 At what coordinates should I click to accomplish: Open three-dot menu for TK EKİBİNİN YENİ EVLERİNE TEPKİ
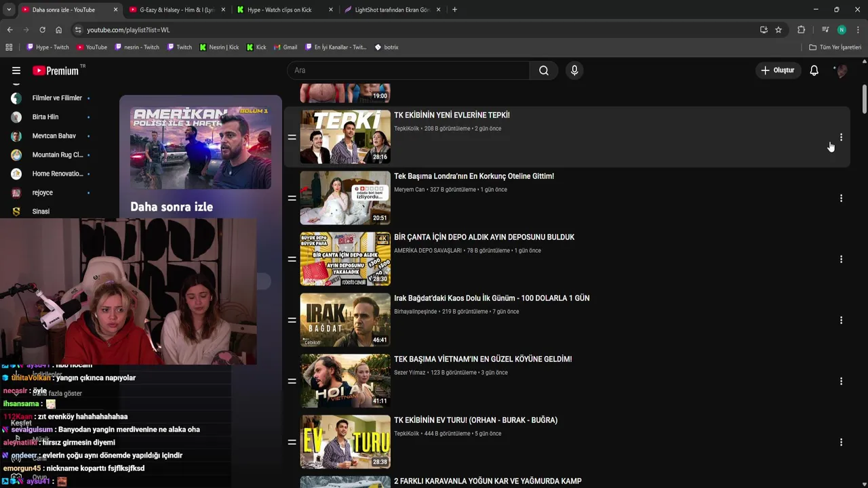(x=841, y=137)
